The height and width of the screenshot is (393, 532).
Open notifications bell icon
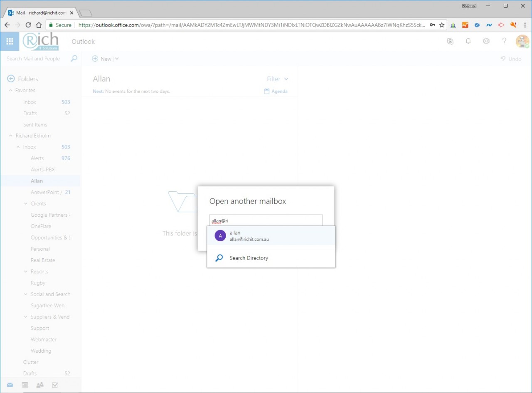[468, 41]
